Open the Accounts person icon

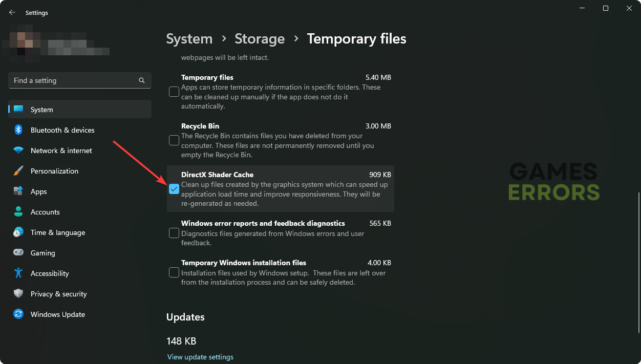coord(18,212)
